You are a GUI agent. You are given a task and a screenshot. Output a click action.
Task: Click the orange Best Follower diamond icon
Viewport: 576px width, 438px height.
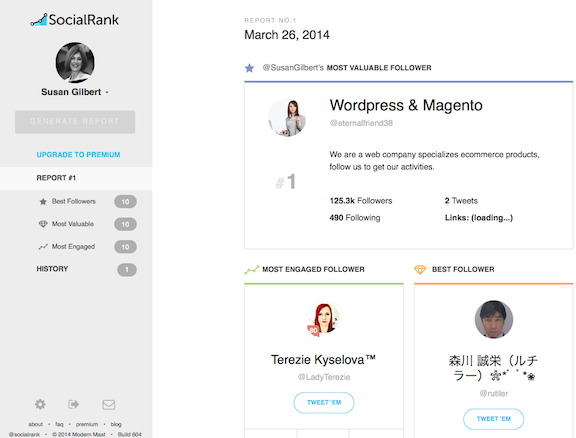pos(420,269)
